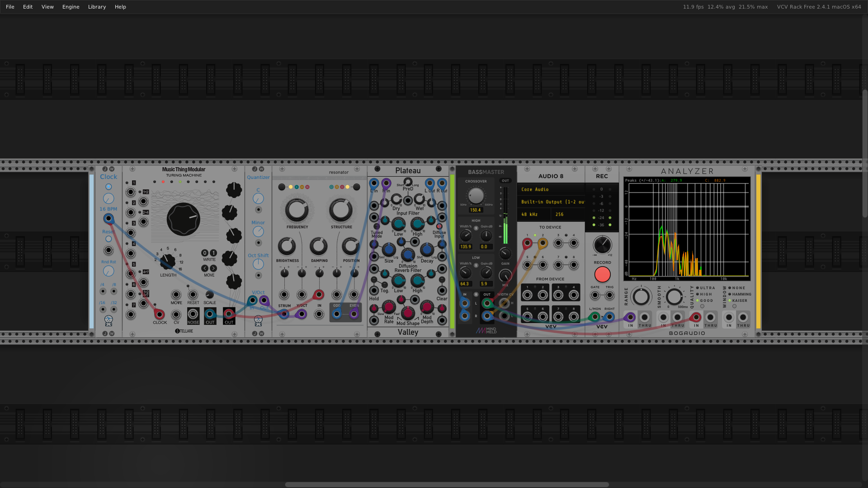Click the Turing Machine NOISE output jack

[x=193, y=314]
